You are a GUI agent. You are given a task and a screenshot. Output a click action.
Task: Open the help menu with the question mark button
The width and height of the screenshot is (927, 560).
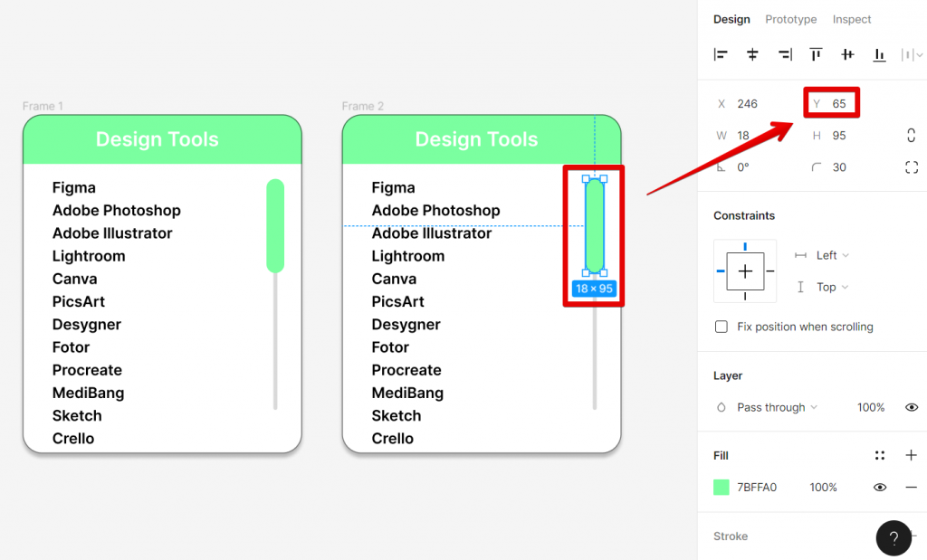(894, 538)
